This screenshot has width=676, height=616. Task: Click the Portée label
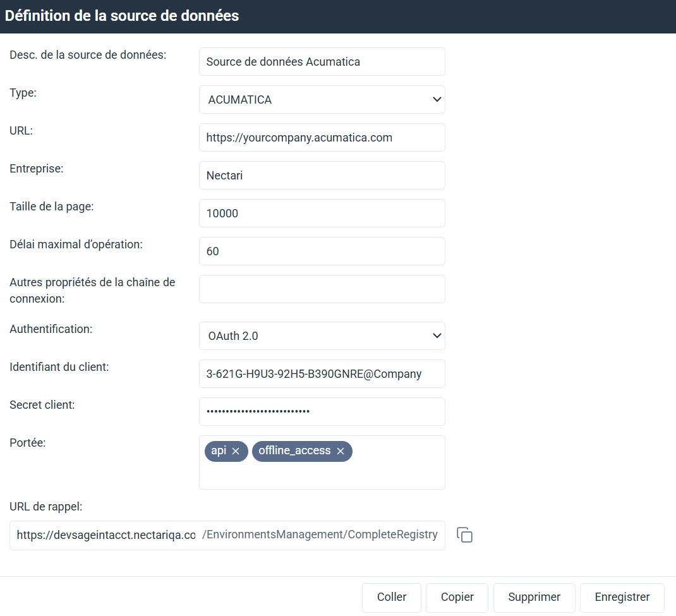pyautogui.click(x=28, y=443)
